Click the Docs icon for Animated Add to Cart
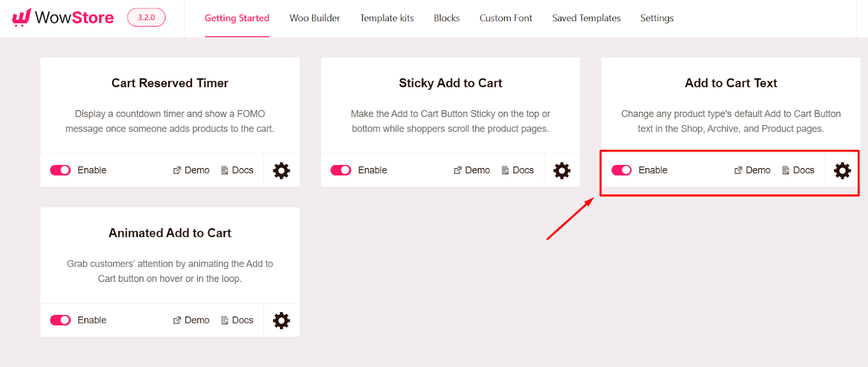 (x=224, y=320)
